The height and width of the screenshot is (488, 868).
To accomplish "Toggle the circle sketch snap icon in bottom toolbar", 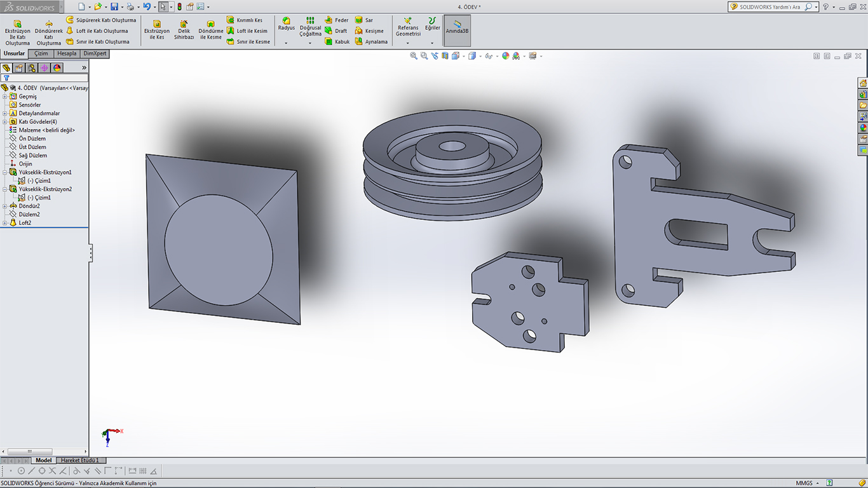I will [x=21, y=471].
